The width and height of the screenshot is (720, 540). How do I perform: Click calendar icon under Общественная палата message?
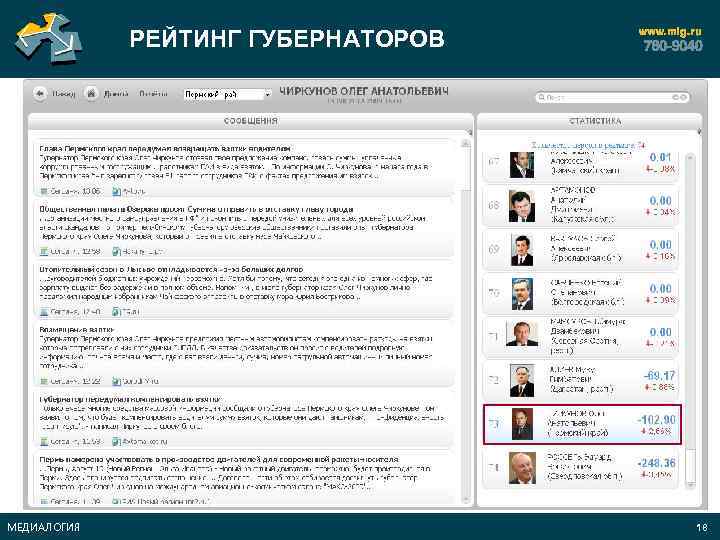click(x=44, y=252)
